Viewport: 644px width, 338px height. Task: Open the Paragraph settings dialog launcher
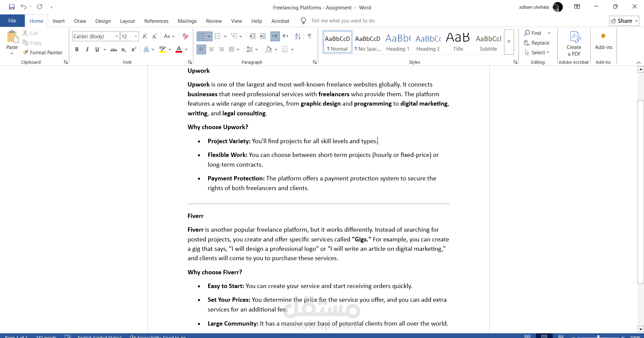point(315,62)
